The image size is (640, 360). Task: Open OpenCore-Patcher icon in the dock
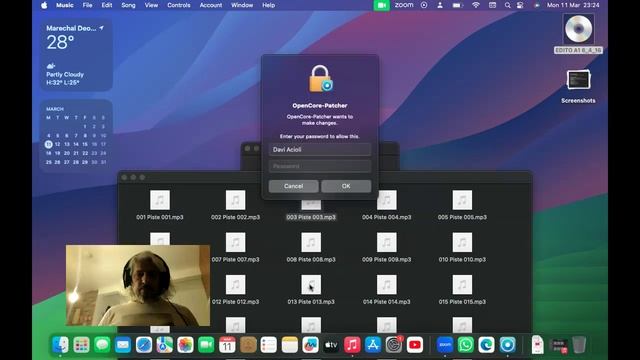click(x=507, y=345)
